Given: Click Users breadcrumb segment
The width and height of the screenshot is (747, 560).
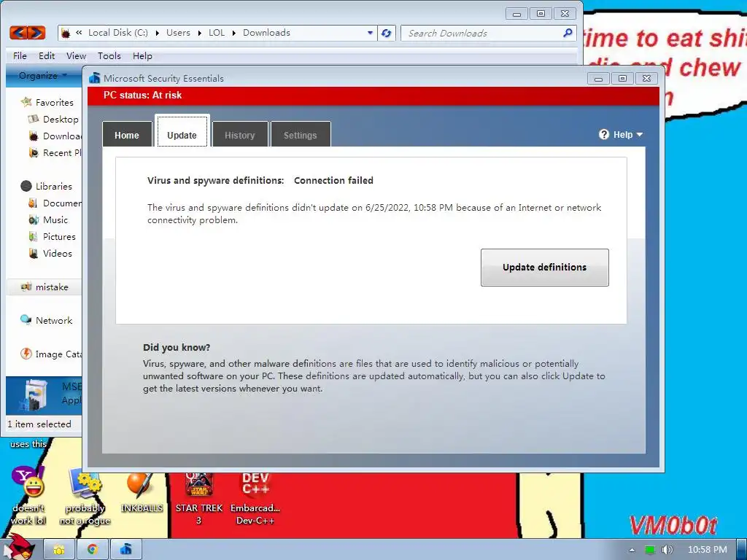Looking at the screenshot, I should [x=178, y=32].
